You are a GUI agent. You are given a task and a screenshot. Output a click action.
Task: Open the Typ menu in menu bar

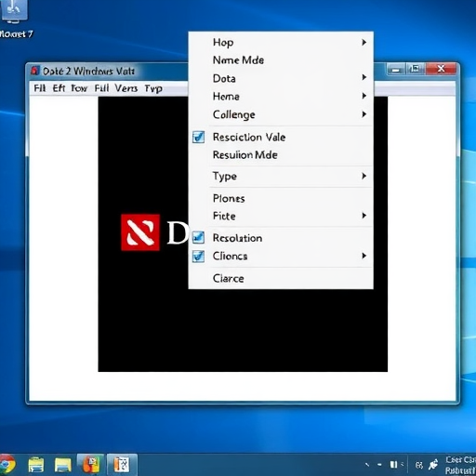click(153, 88)
